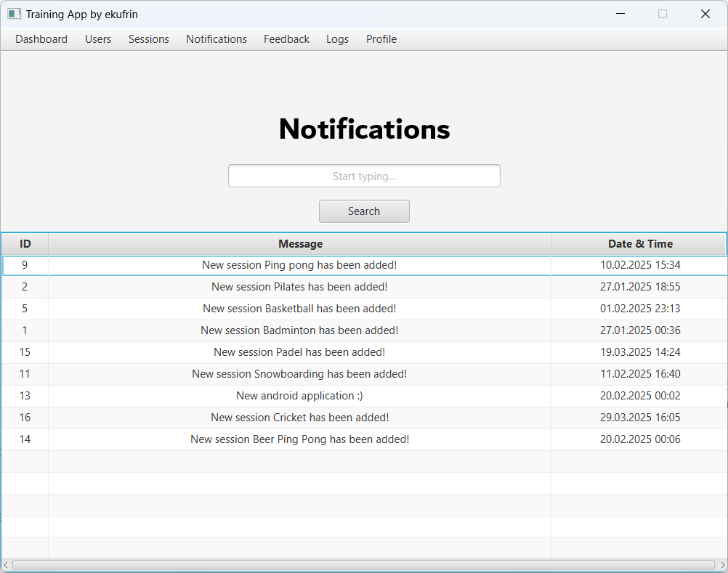The height and width of the screenshot is (573, 728).
Task: Open the Logs menu
Action: click(x=338, y=39)
